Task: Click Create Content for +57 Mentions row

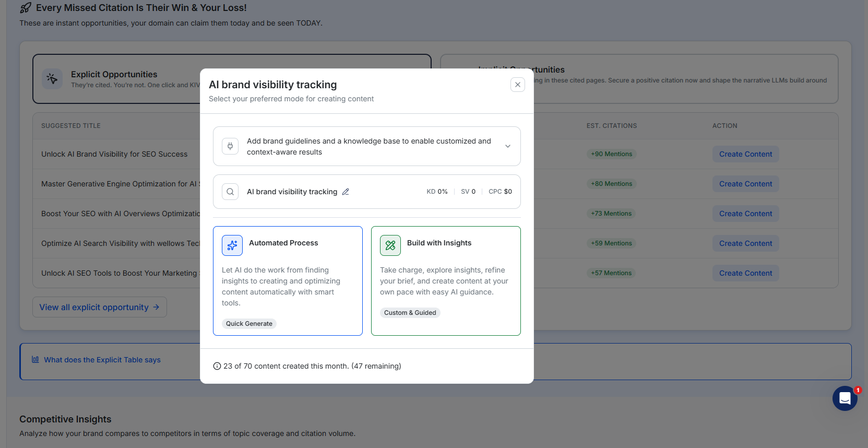Action: pos(745,273)
